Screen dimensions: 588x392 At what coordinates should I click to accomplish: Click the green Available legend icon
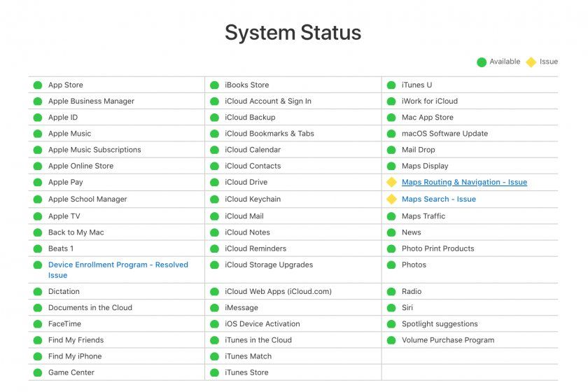(482, 62)
